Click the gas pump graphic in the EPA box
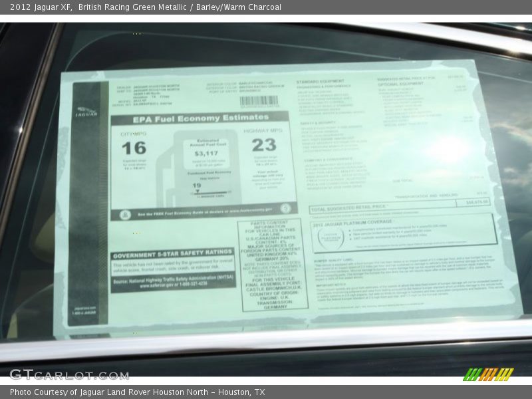Screen dimensions: 532x399 pyautogui.click(x=200, y=168)
